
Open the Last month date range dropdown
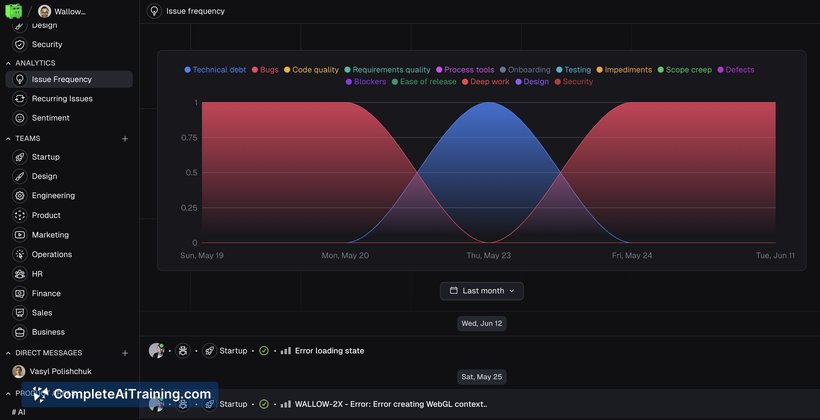(x=482, y=291)
